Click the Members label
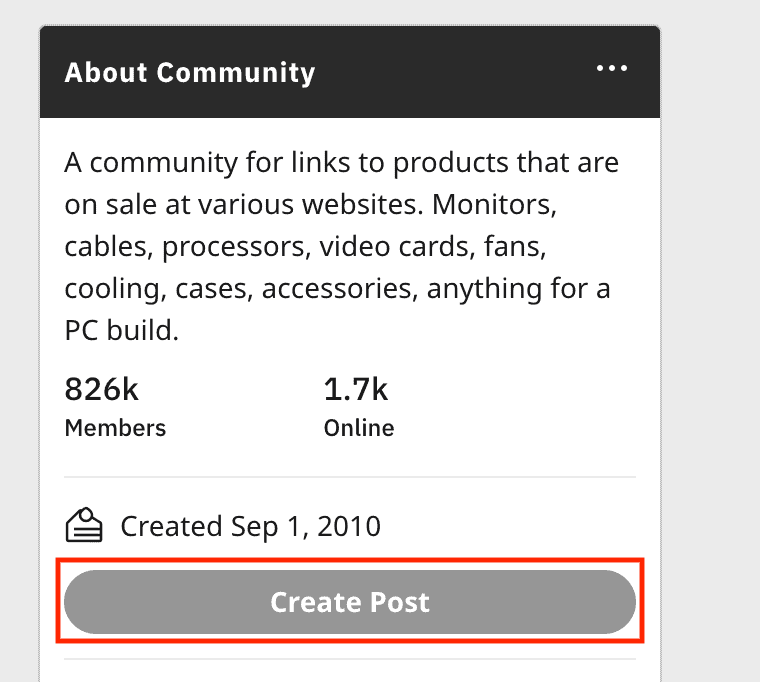 115,428
